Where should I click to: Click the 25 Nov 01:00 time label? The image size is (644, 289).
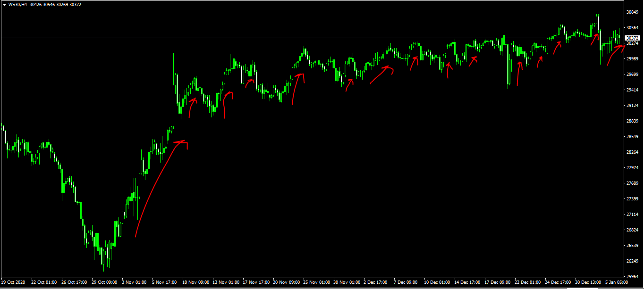[317, 282]
